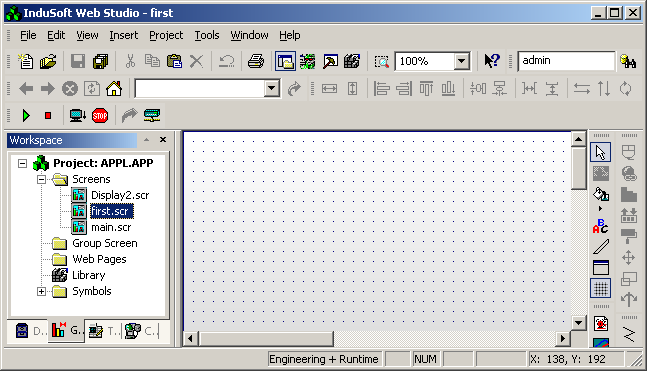This screenshot has height=371, width=647.
Task: Collapse the Screens folder
Action: [41, 180]
